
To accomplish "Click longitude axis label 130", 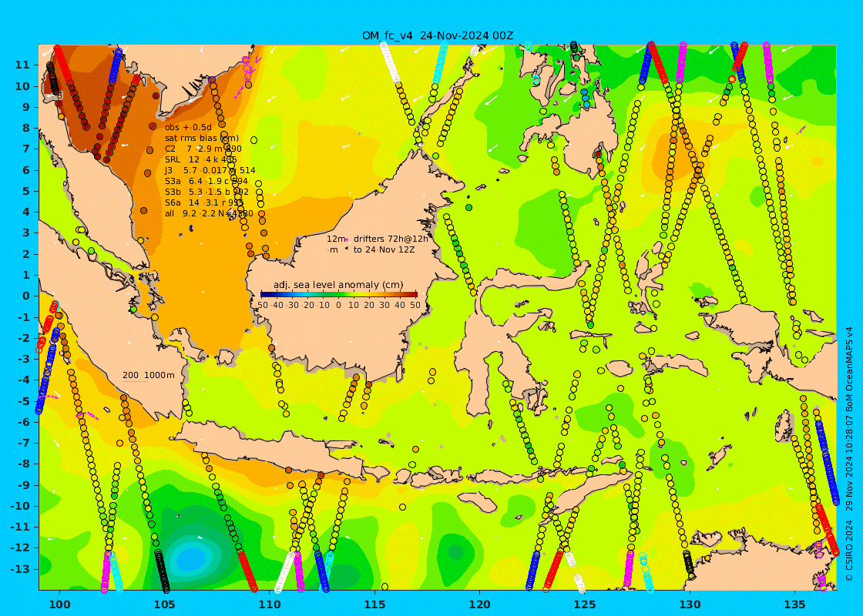I will [690, 604].
